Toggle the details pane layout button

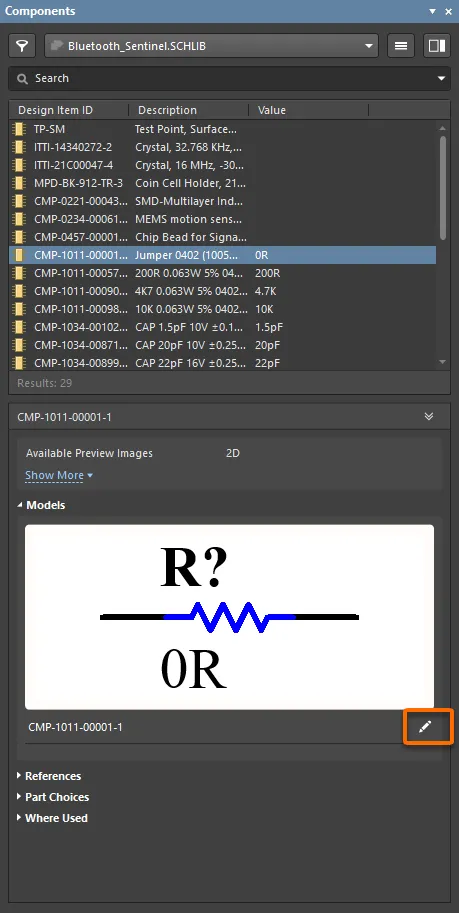tap(437, 45)
